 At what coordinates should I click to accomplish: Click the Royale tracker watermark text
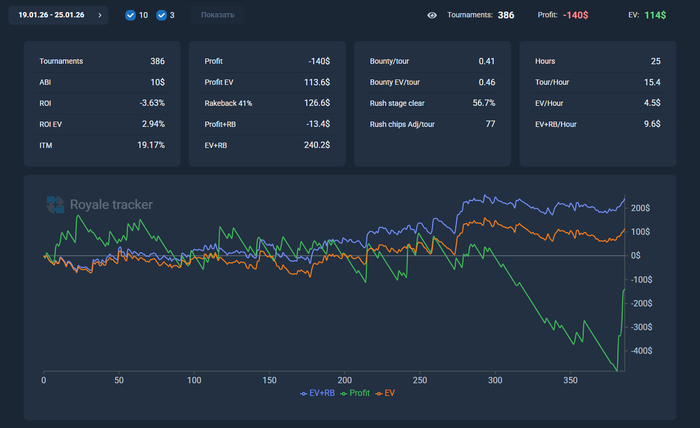(x=111, y=205)
